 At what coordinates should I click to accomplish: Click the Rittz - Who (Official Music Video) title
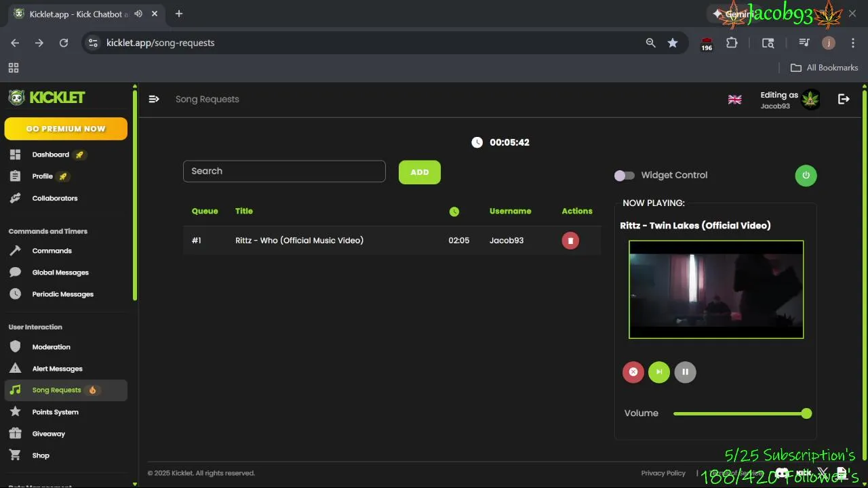pyautogui.click(x=299, y=241)
